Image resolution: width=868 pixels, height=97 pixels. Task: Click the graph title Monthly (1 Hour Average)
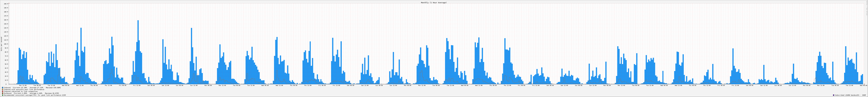tap(434, 3)
